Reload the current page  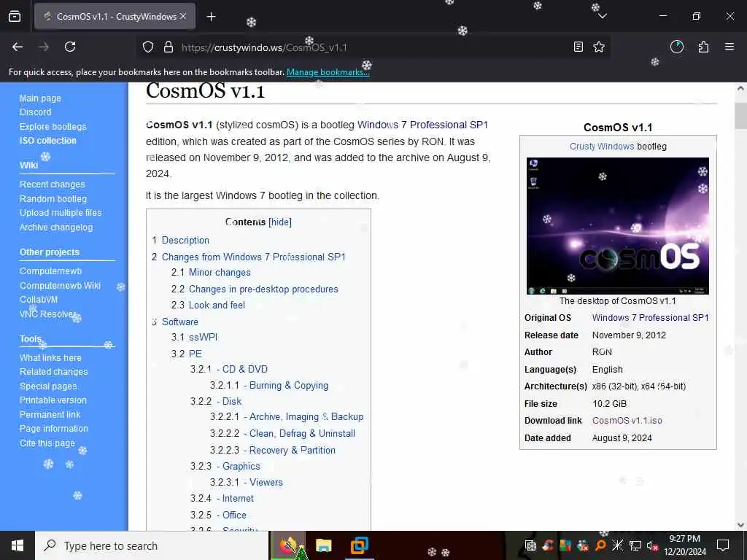point(70,47)
